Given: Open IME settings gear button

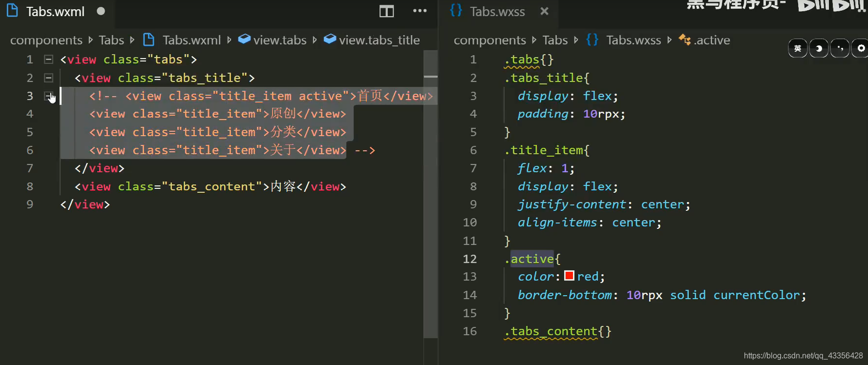Looking at the screenshot, I should coord(860,48).
